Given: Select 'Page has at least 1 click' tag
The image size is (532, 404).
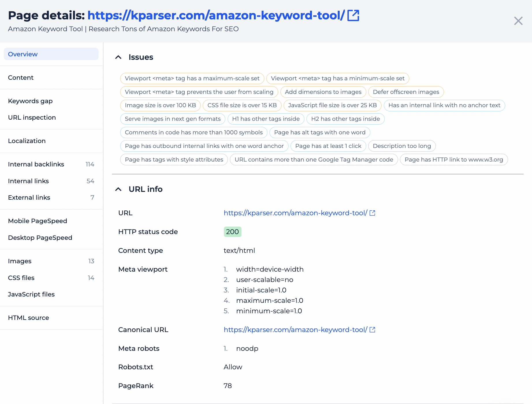Looking at the screenshot, I should (x=328, y=146).
